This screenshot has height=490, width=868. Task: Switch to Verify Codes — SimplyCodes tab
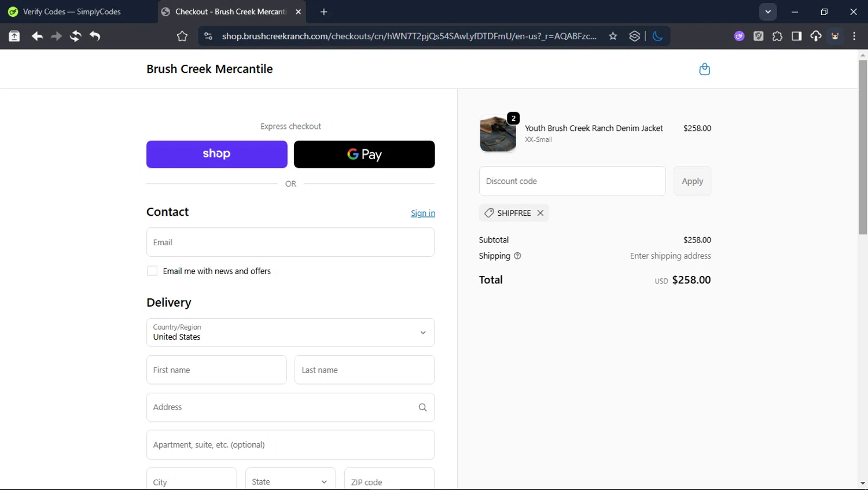pos(72,12)
